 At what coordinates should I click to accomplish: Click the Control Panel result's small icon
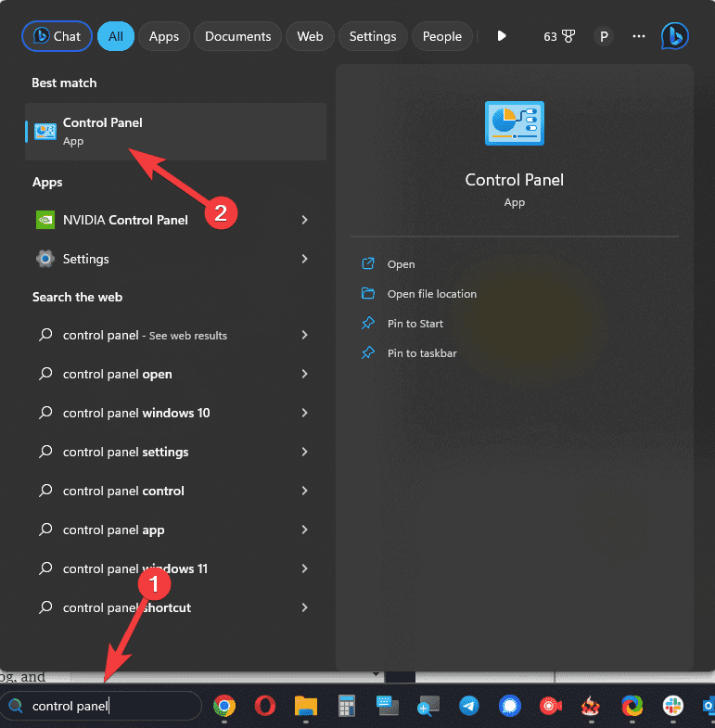click(x=45, y=132)
